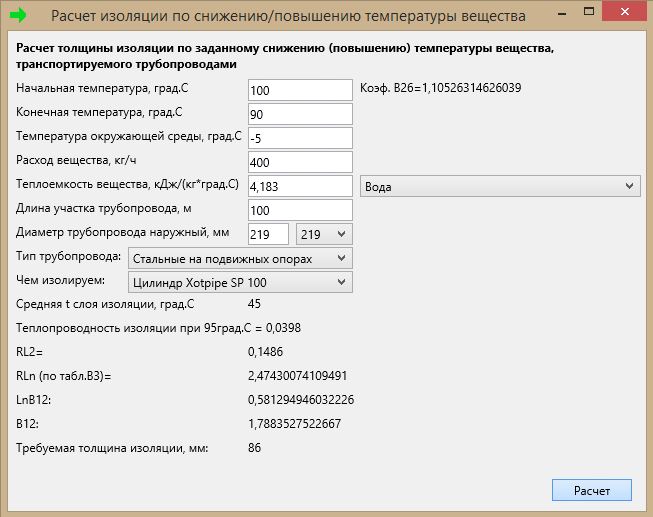Click the Длина участка трубопровода field
This screenshot has height=517, width=653.
tap(300, 210)
